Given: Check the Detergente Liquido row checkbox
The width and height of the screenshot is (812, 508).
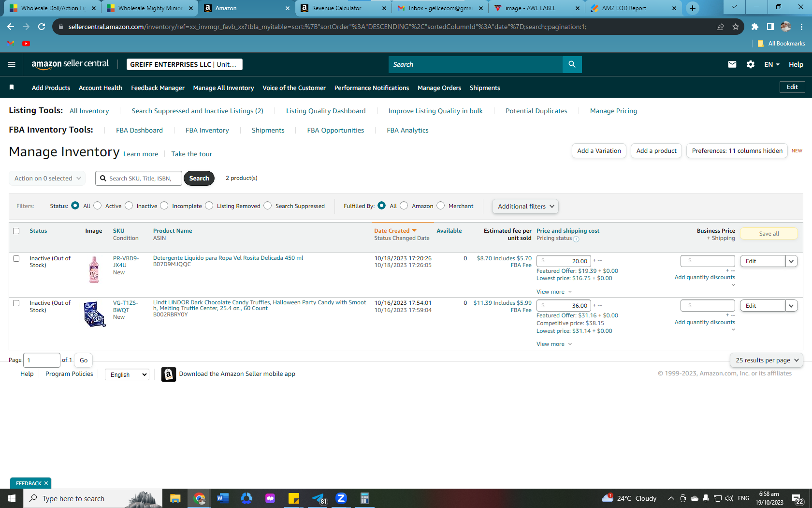Looking at the screenshot, I should pos(16,258).
